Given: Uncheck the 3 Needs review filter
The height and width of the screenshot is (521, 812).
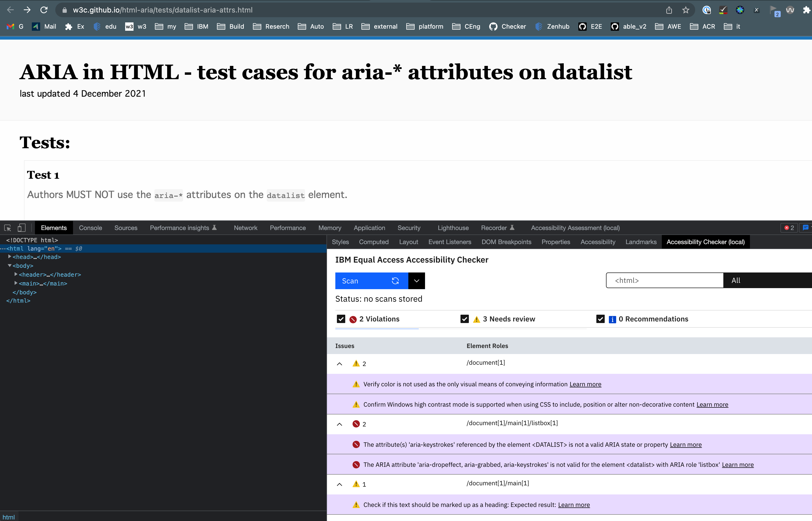Looking at the screenshot, I should (465, 319).
